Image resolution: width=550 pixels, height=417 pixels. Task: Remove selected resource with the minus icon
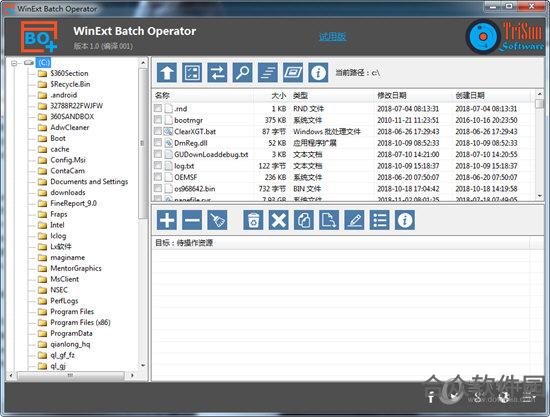pos(192,220)
